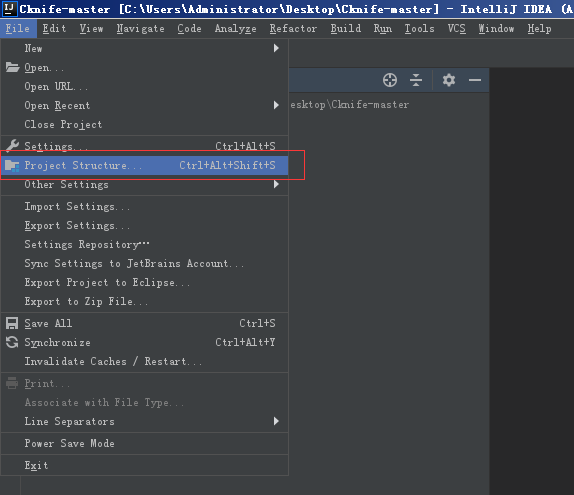This screenshot has height=495, width=574.
Task: Open the Analyze menu
Action: tap(235, 29)
